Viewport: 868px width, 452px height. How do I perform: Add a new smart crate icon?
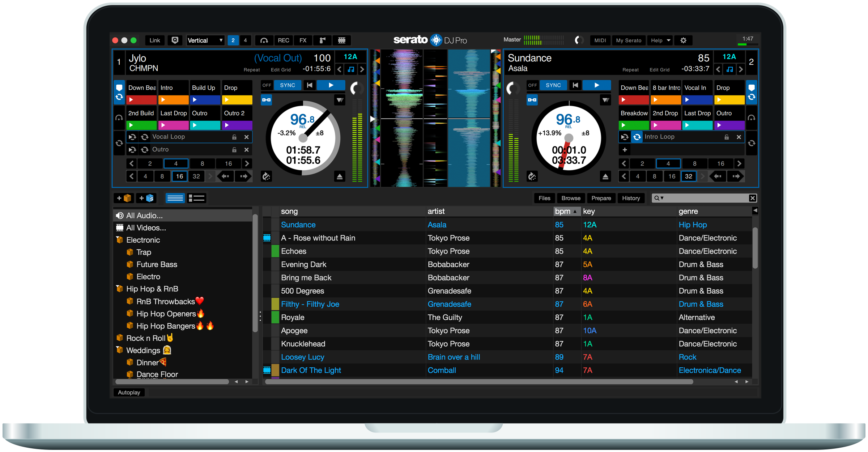147,198
